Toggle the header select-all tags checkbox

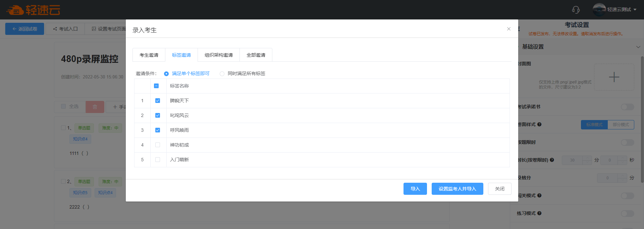(156, 86)
